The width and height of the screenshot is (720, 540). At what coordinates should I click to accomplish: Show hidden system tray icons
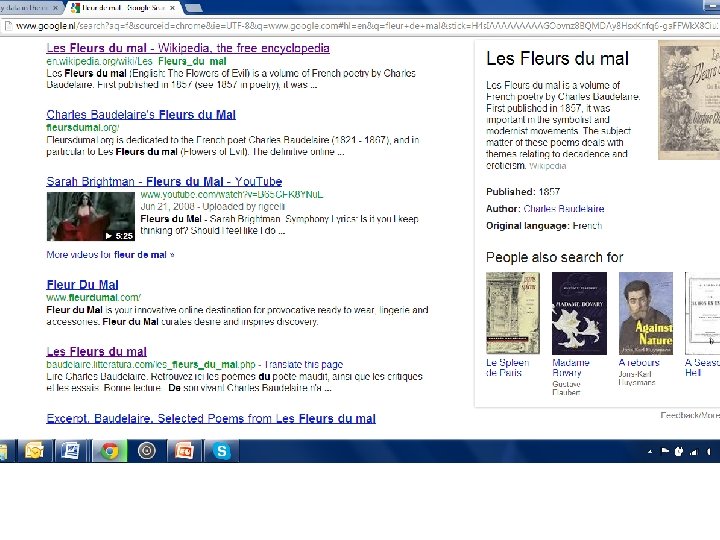coord(650,452)
